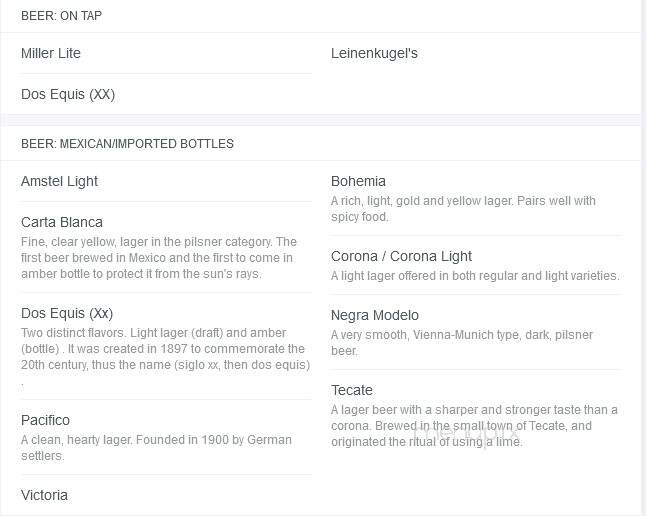This screenshot has height=516, width=646.
Task: Click the Tecate lime ritual description
Action: point(474,426)
